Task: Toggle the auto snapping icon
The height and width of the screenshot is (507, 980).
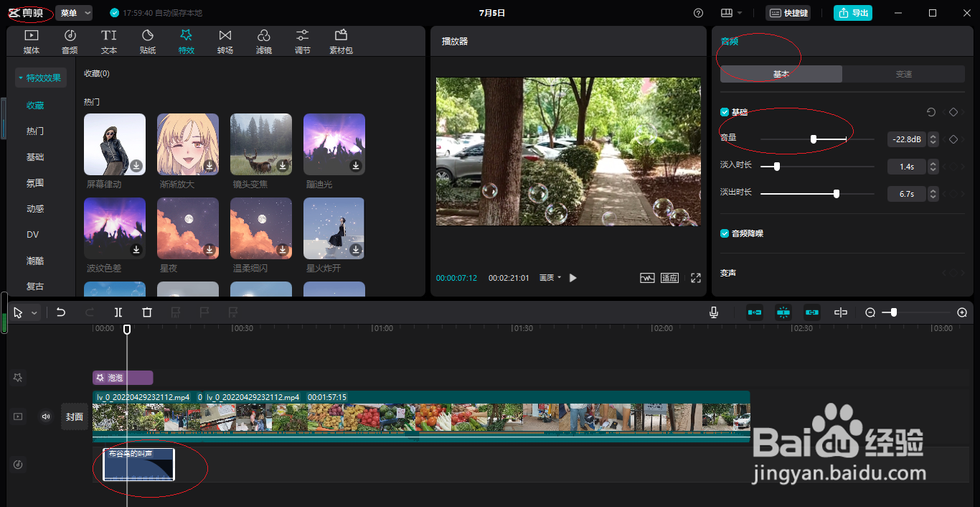Action: (x=783, y=312)
